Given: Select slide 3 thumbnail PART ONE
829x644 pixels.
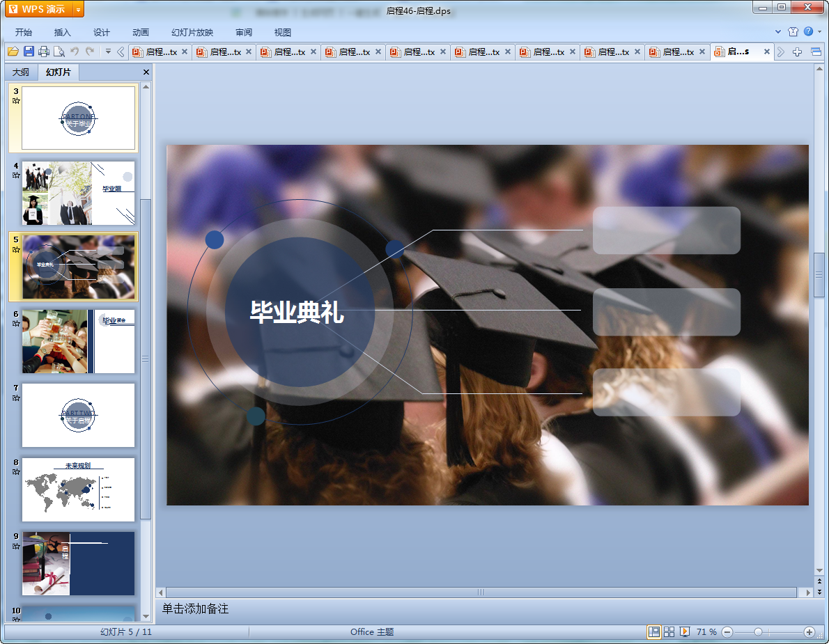Looking at the screenshot, I should 78,118.
